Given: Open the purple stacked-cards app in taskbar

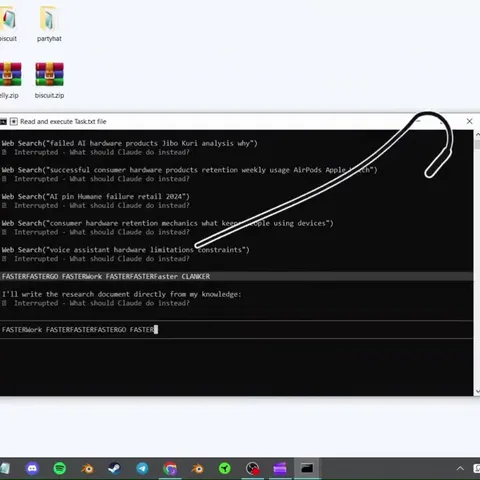Looking at the screenshot, I should click(280, 468).
